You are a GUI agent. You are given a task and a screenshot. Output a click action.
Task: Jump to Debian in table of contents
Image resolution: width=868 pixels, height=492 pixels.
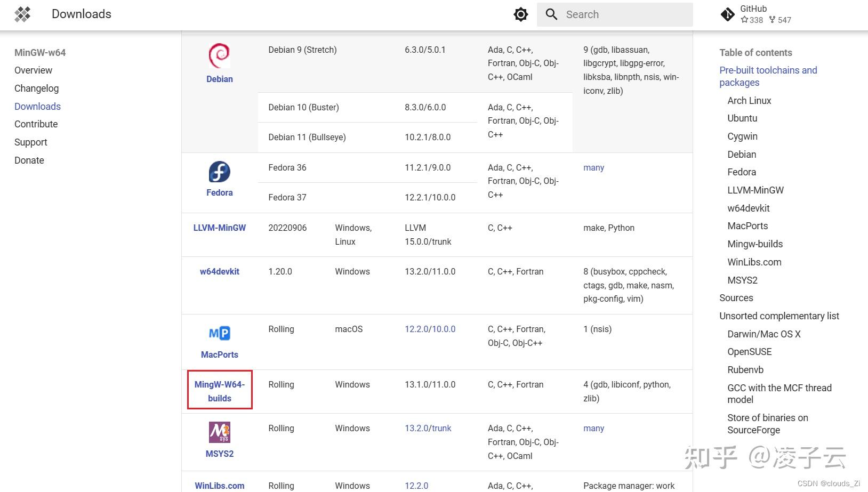742,155
